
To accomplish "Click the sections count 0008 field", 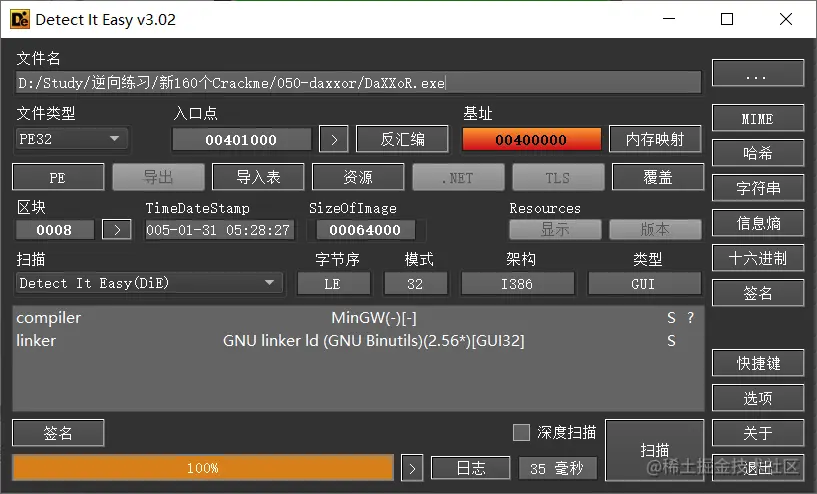I will coord(54,230).
